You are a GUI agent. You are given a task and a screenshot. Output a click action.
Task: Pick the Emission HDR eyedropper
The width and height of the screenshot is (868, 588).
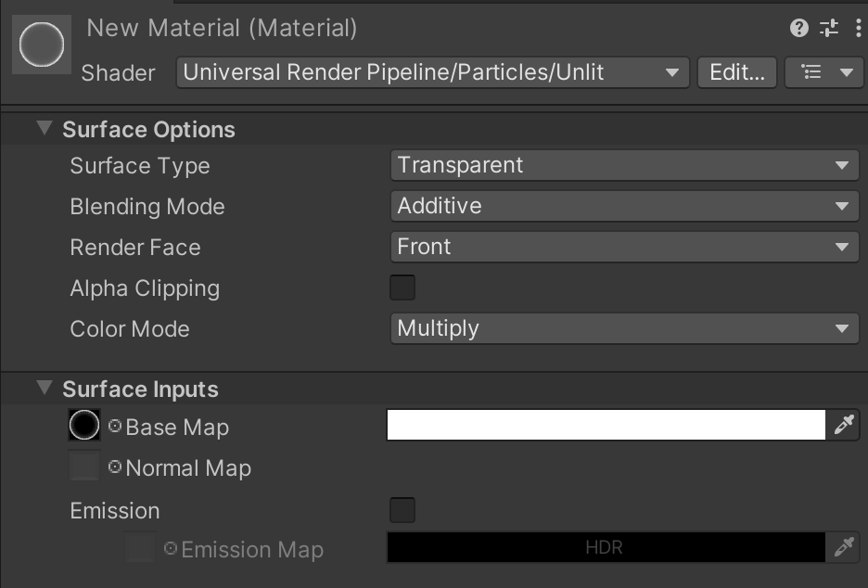click(x=844, y=549)
